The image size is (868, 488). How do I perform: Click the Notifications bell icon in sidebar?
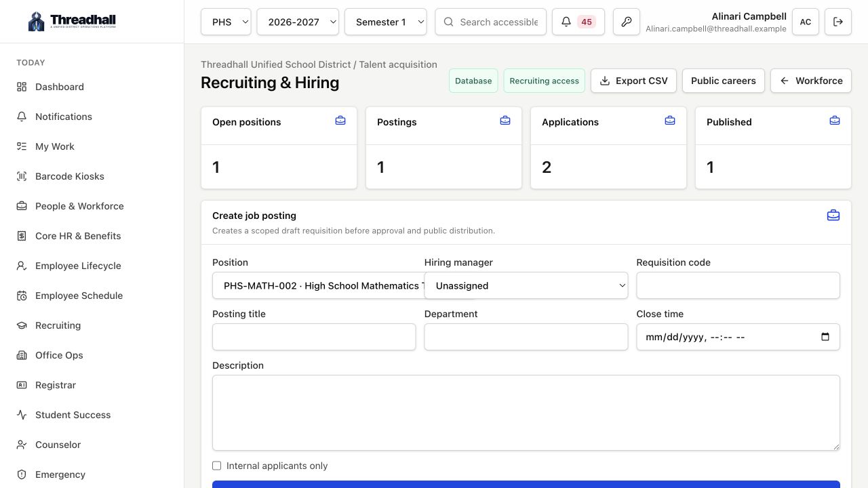(x=22, y=117)
